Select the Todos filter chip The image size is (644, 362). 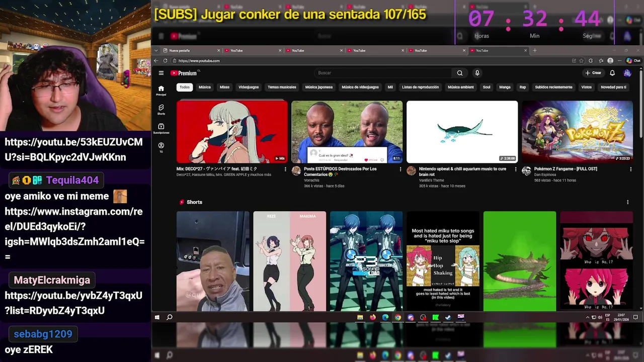pos(185,87)
